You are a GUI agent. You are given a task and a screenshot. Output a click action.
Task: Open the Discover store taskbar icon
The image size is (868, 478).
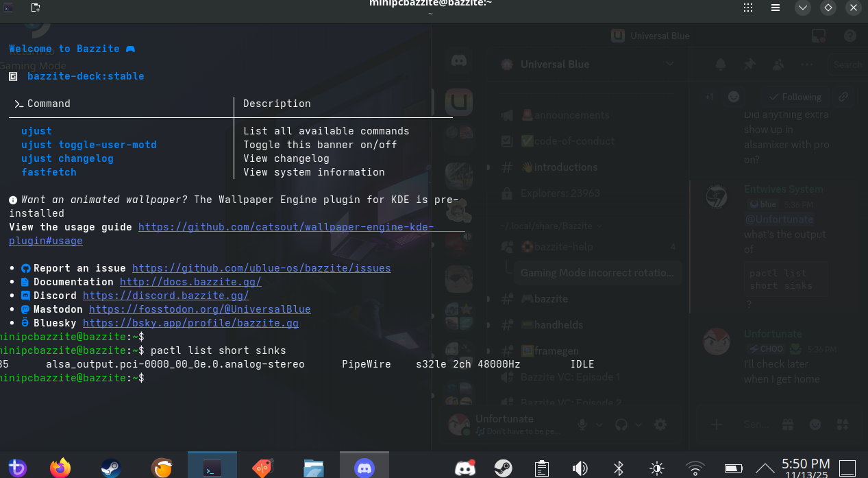[262, 468]
